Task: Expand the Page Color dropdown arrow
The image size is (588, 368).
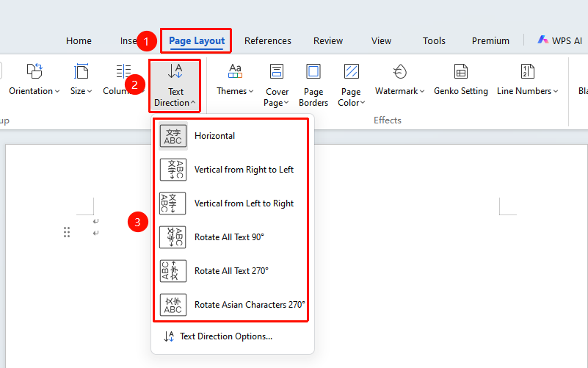Action: pyautogui.click(x=363, y=102)
